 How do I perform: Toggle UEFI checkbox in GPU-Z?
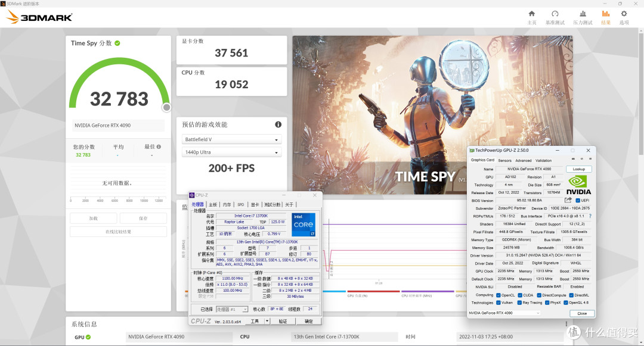click(x=578, y=201)
